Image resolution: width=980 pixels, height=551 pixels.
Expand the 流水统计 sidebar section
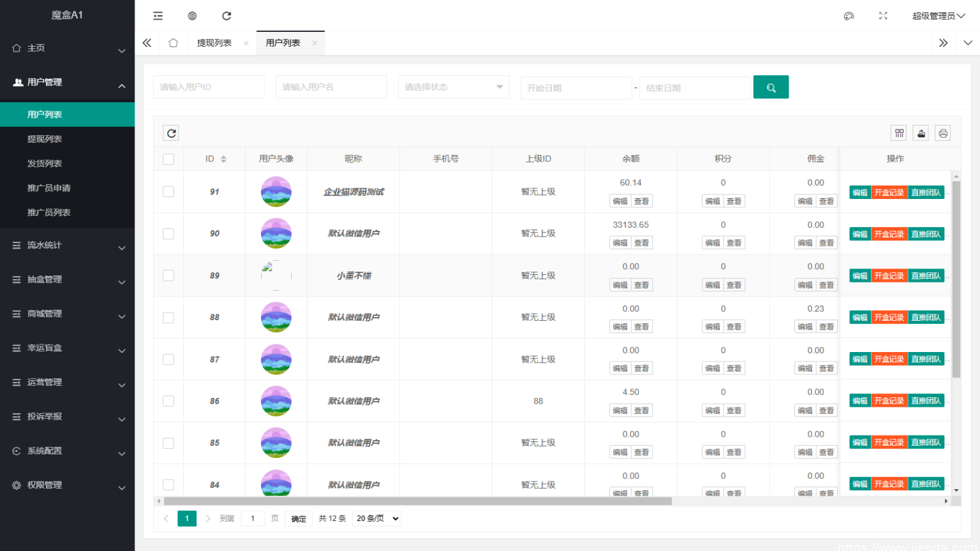pos(67,245)
